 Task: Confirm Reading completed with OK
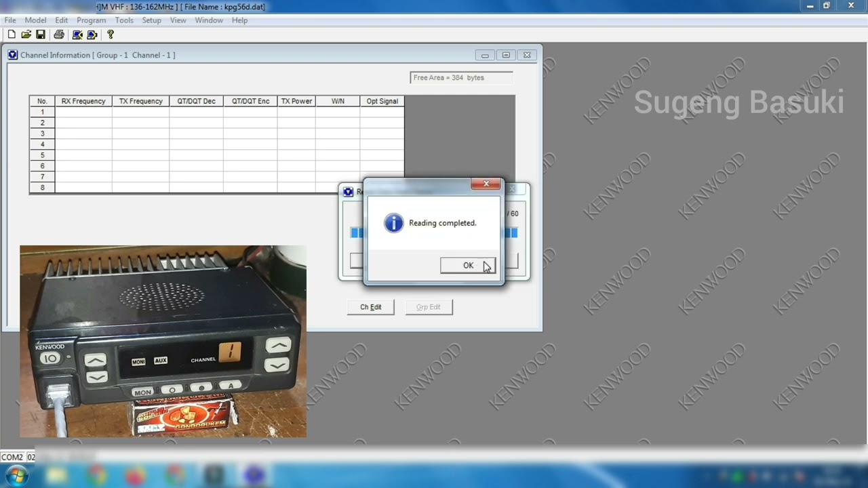coord(468,266)
